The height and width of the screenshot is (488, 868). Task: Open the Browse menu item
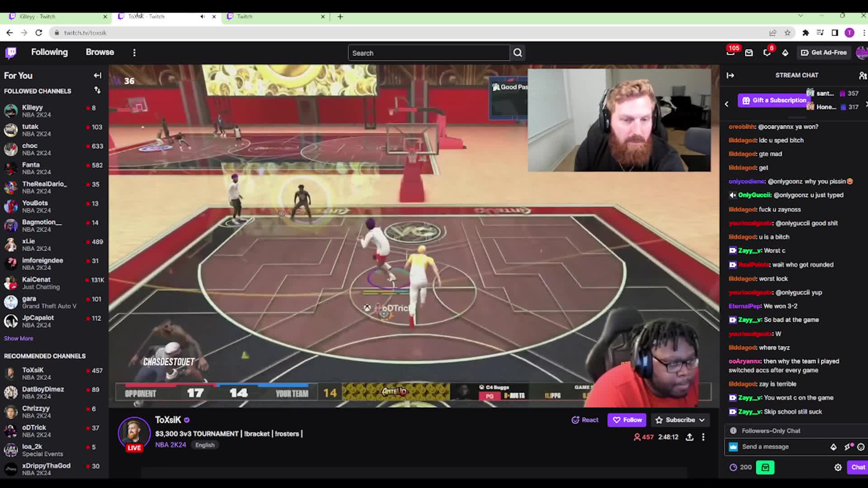click(100, 52)
